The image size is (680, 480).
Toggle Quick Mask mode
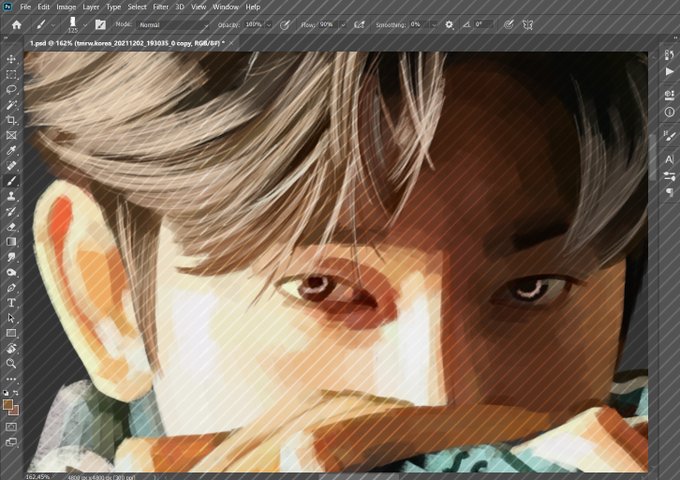(x=11, y=427)
